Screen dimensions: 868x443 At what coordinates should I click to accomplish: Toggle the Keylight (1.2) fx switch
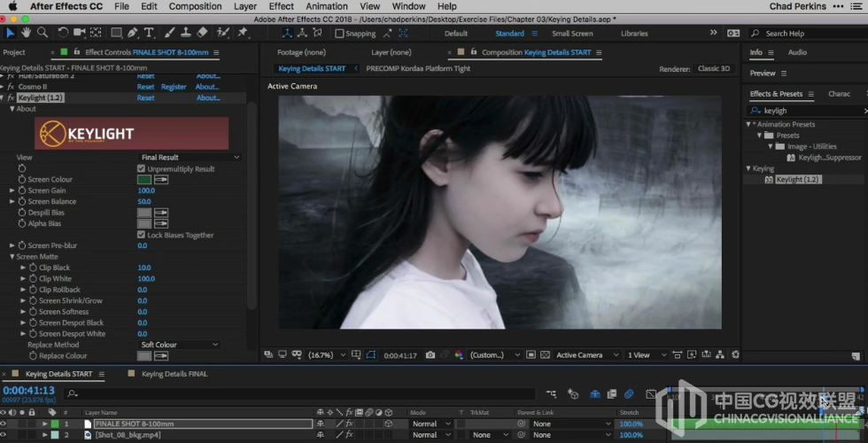(x=11, y=97)
